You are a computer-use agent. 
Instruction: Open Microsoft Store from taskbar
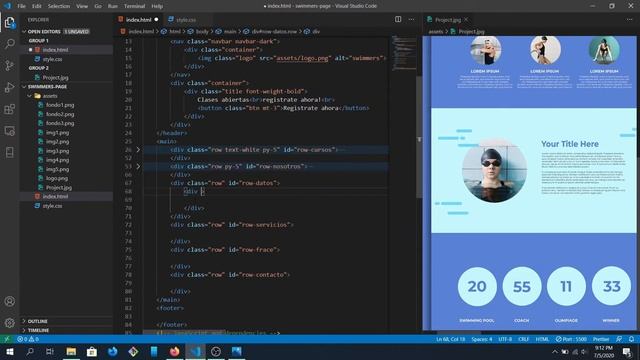(92, 351)
